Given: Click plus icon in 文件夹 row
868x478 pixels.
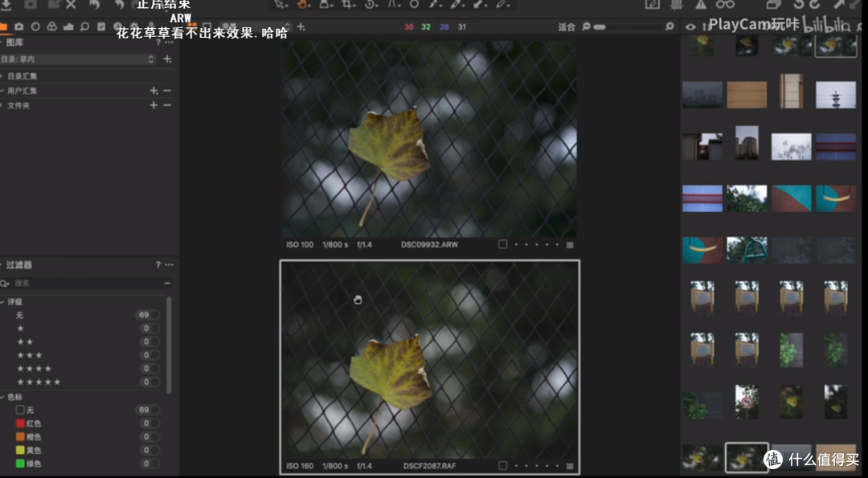Looking at the screenshot, I should tap(154, 105).
